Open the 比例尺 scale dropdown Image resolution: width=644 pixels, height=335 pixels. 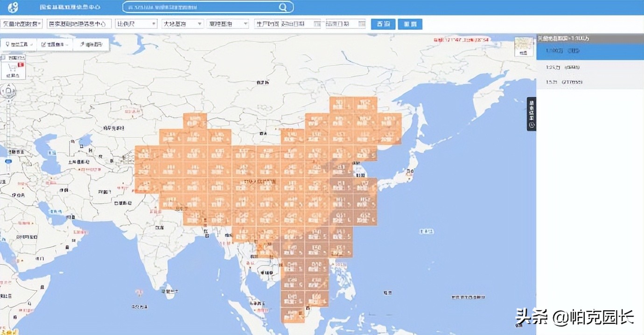click(x=136, y=24)
